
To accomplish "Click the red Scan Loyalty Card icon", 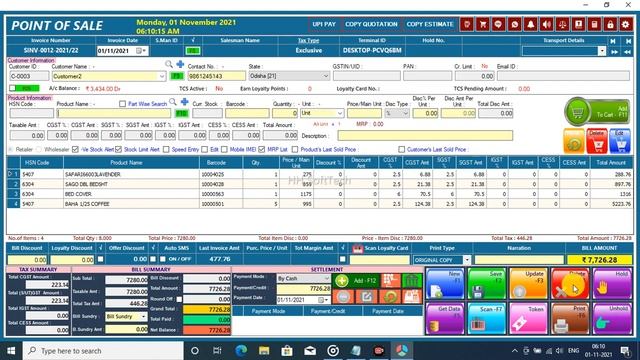I will [357, 248].
